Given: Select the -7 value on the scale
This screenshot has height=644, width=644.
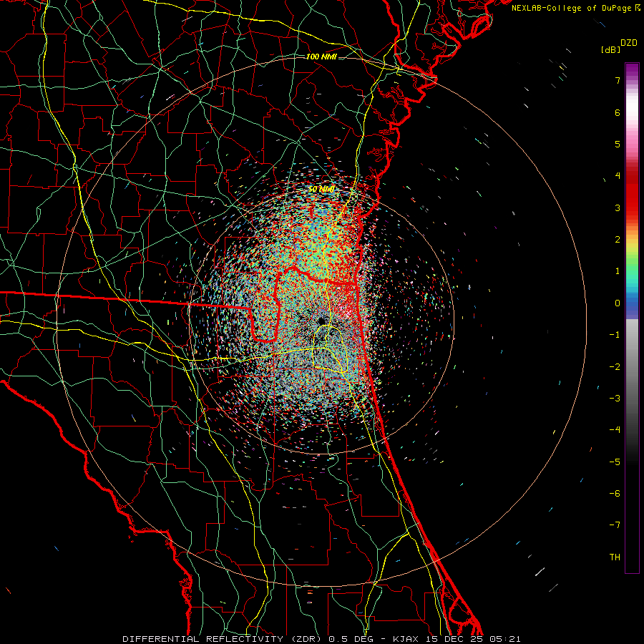Looking at the screenshot, I should [615, 525].
